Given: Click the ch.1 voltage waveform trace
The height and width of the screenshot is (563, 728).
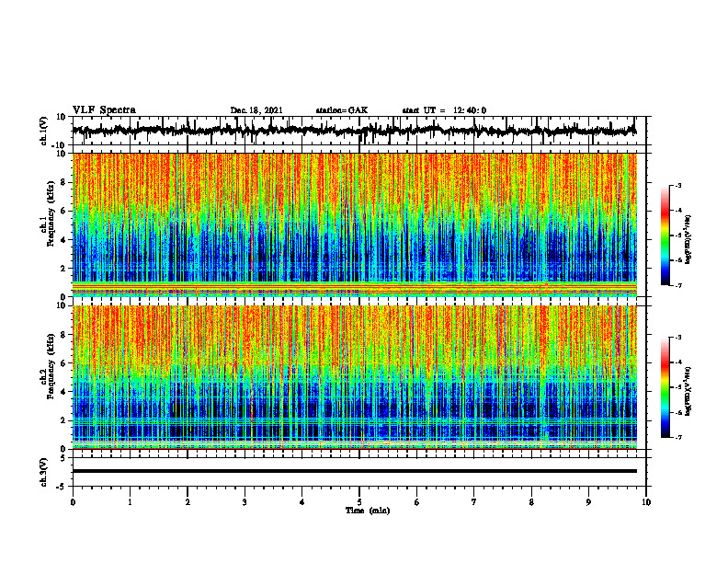Looking at the screenshot, I should 354,131.
